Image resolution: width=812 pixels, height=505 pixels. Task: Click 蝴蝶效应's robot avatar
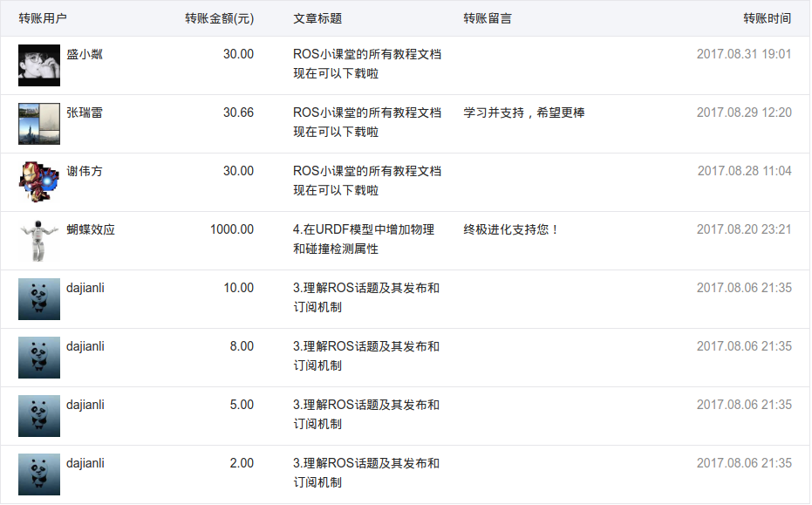[39, 241]
